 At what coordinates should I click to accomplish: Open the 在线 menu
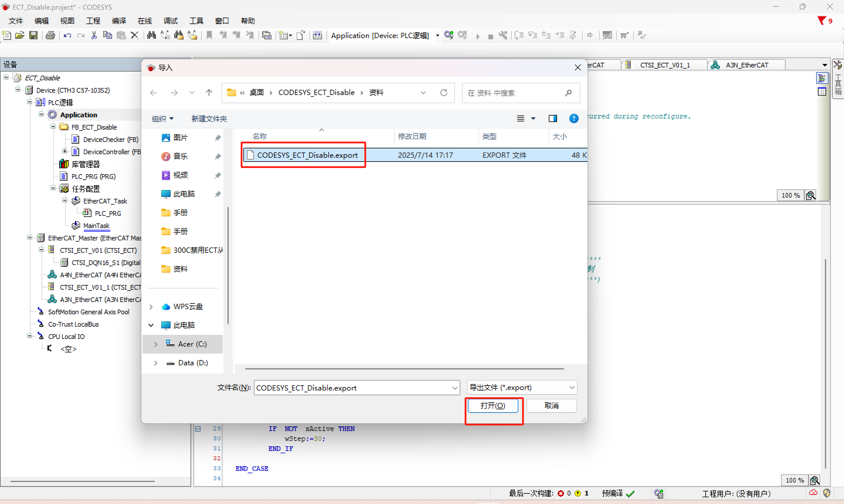pyautogui.click(x=145, y=21)
